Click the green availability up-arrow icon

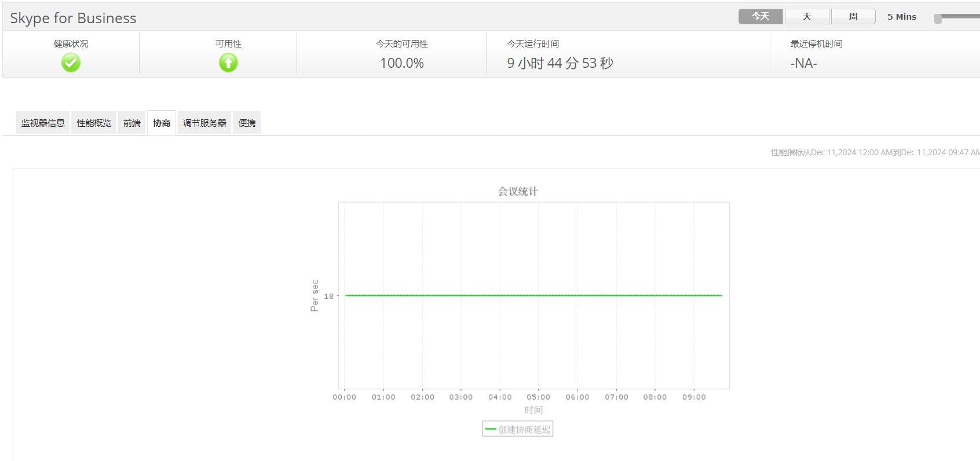(x=228, y=63)
